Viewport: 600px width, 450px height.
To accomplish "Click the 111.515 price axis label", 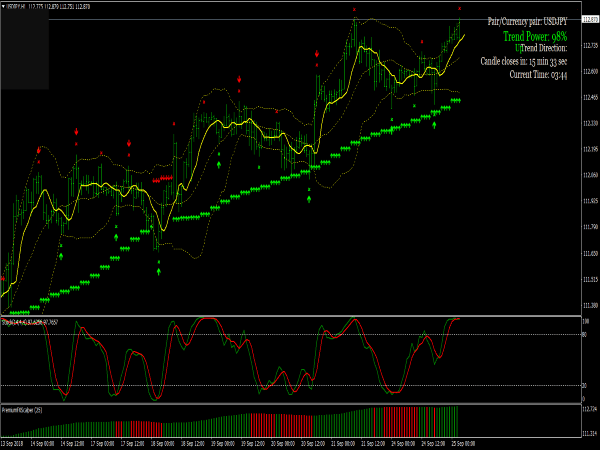I will pos(590,279).
